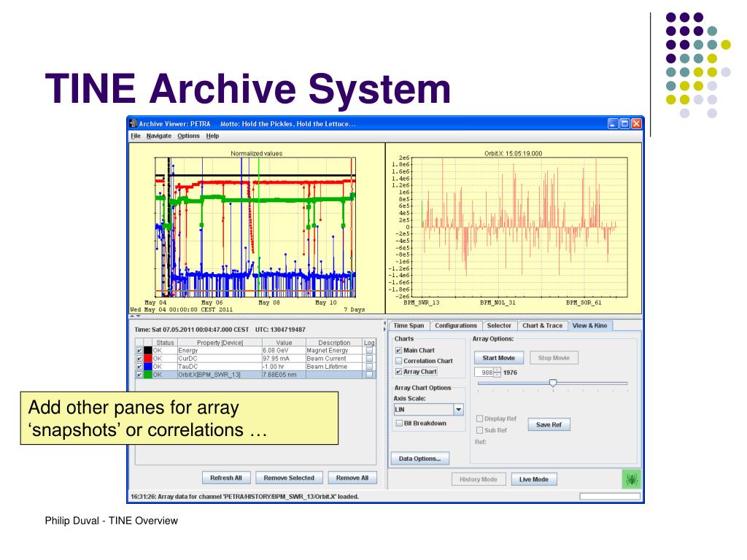This screenshot has width=747, height=560.
Task: Click the array movie frame slider handle
Action: tap(553, 383)
